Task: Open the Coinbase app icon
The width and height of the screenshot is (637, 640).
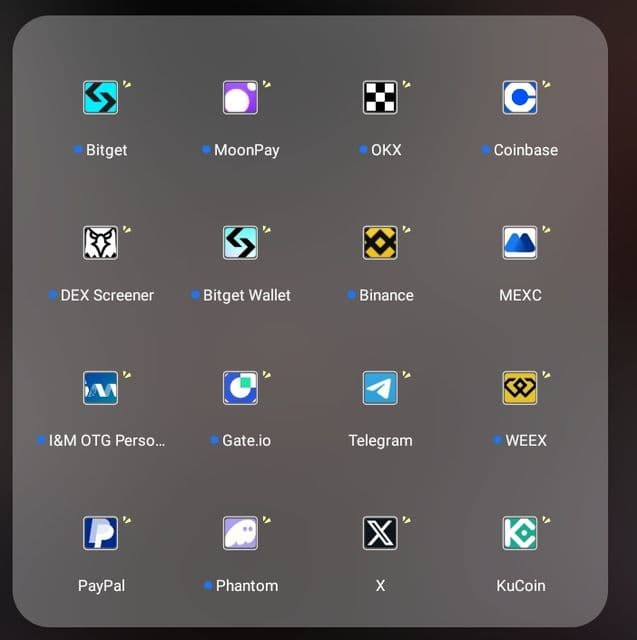Action: tap(520, 98)
